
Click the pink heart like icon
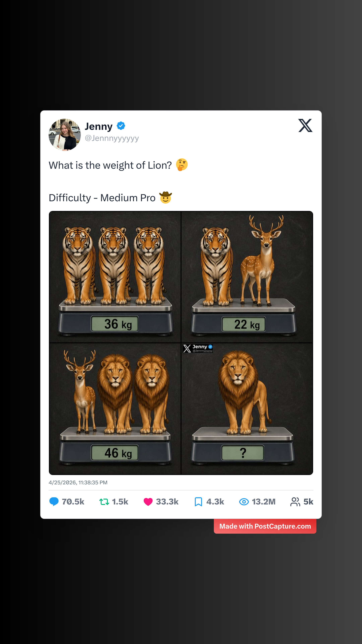(148, 501)
